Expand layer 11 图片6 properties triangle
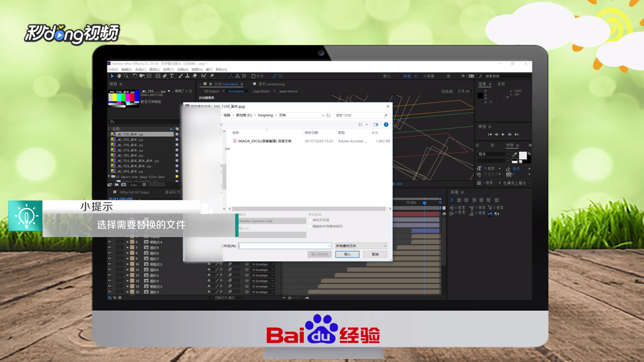This screenshot has height=362, width=644. pyautogui.click(x=128, y=270)
